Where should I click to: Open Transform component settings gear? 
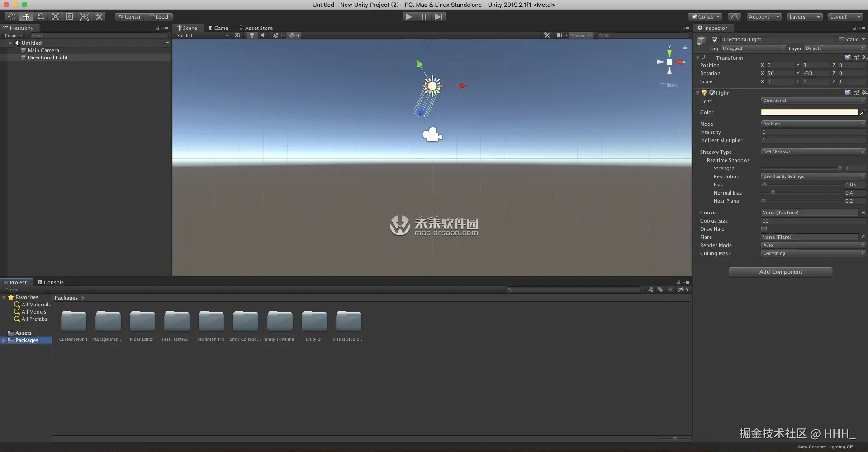click(864, 57)
